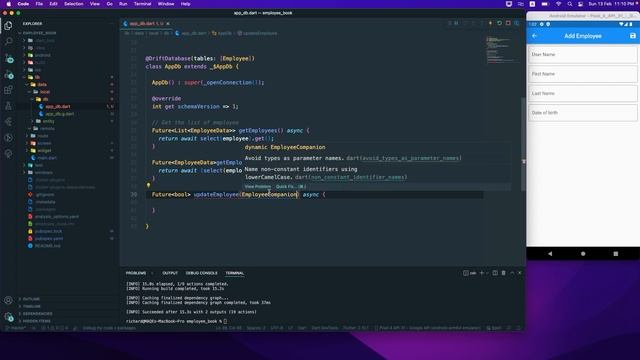Go back using the arrow in Add Employee header
This screenshot has width=640, height=360.
534,36
